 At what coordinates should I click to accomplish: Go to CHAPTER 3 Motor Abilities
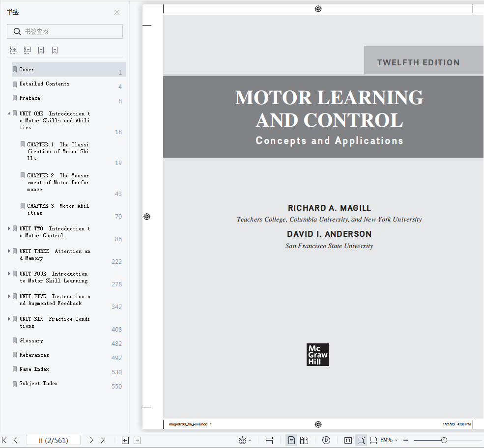tap(58, 209)
